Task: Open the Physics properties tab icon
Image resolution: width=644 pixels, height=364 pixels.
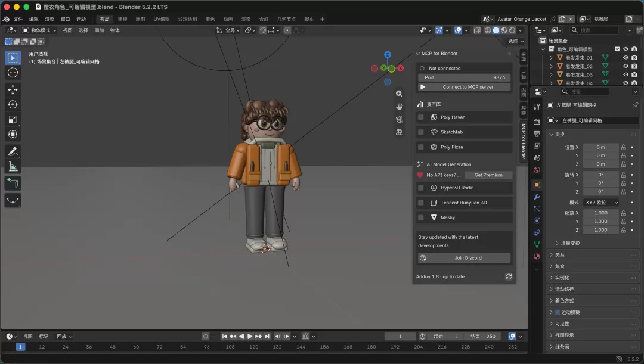Action: 537,221
